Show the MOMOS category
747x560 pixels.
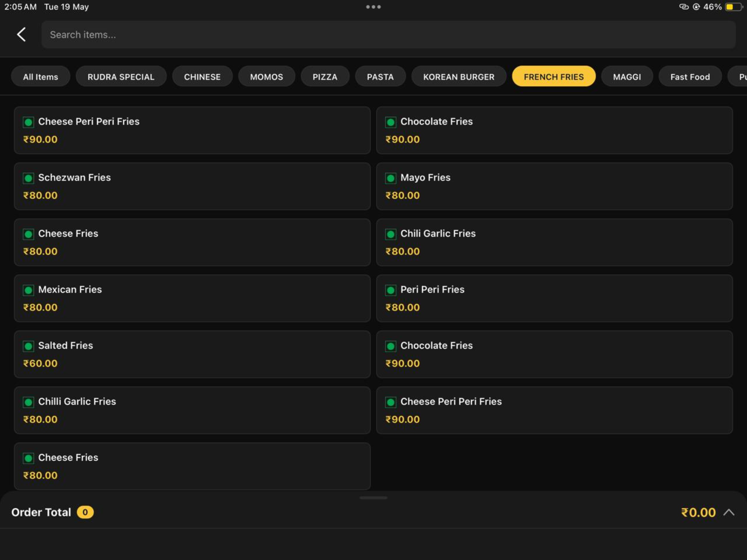click(x=266, y=77)
